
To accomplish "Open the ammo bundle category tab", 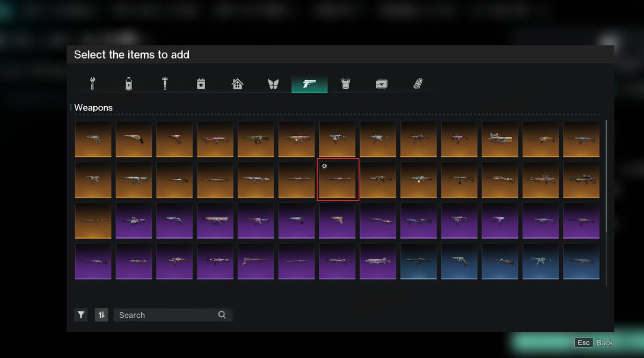I will 418,84.
